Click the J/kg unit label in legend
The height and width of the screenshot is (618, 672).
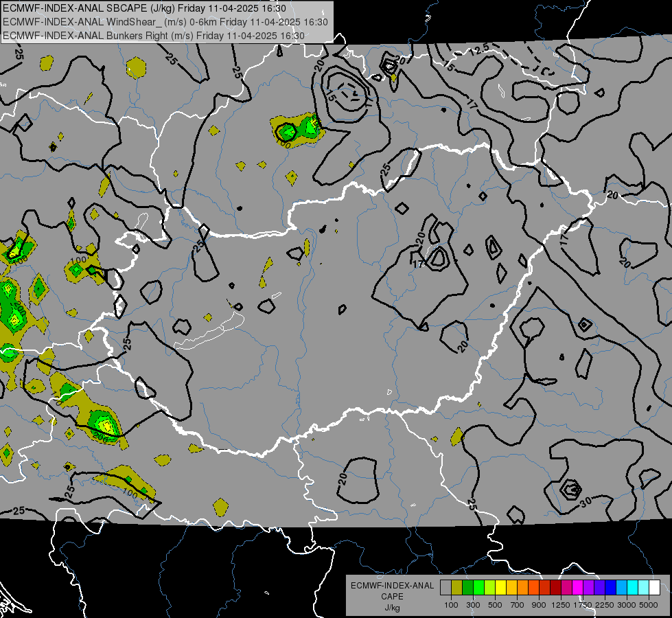(392, 608)
